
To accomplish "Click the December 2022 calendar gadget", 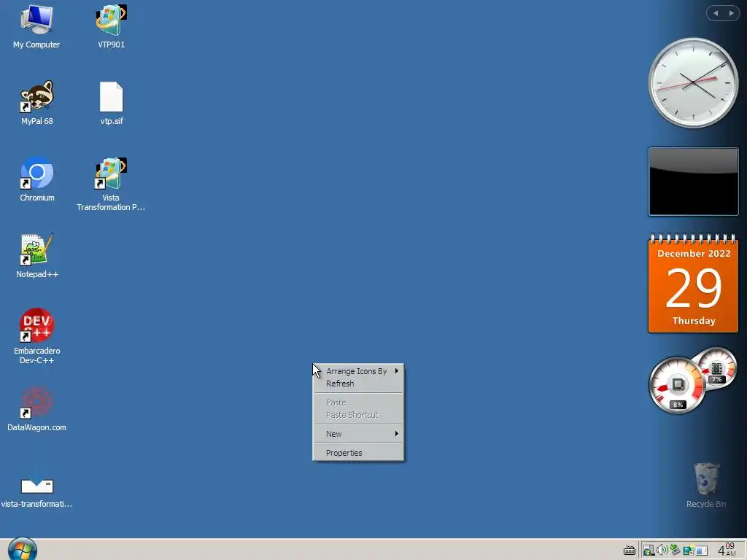I will click(693, 284).
